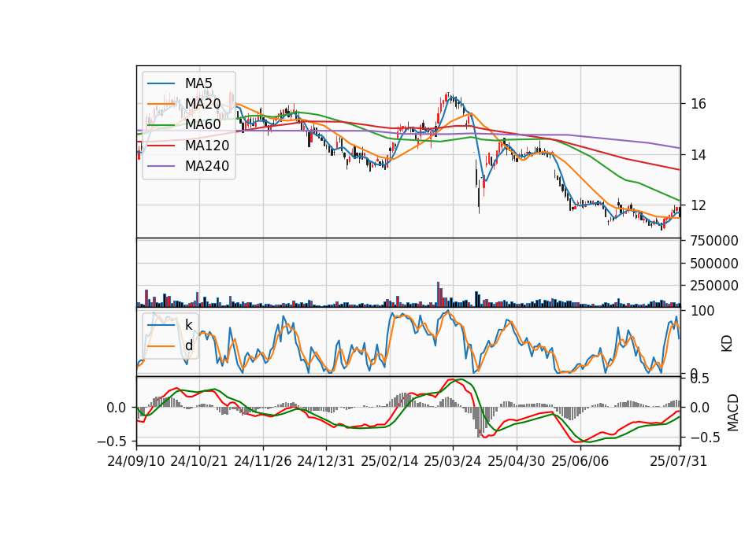Viewport: 756px width, 543px height.
Task: Click the MA240 legend entry
Action: pos(188,166)
